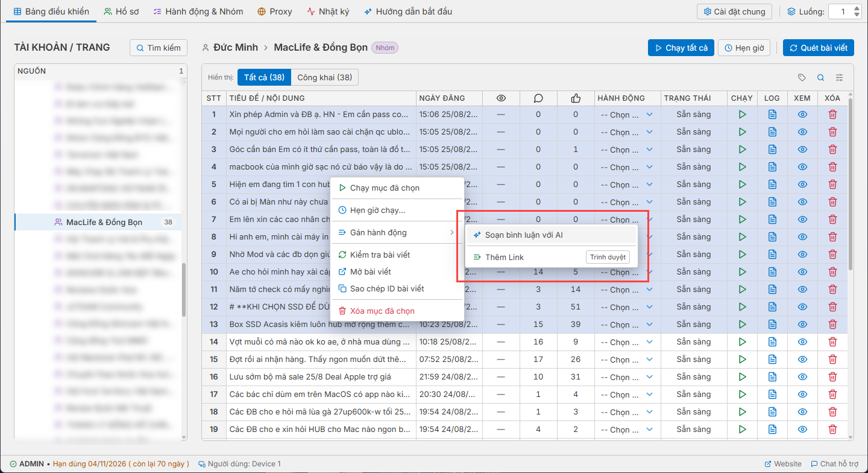Choose 'Kiểm tra bài viết' menu entry
The height and width of the screenshot is (473, 868).
pyautogui.click(x=397, y=255)
